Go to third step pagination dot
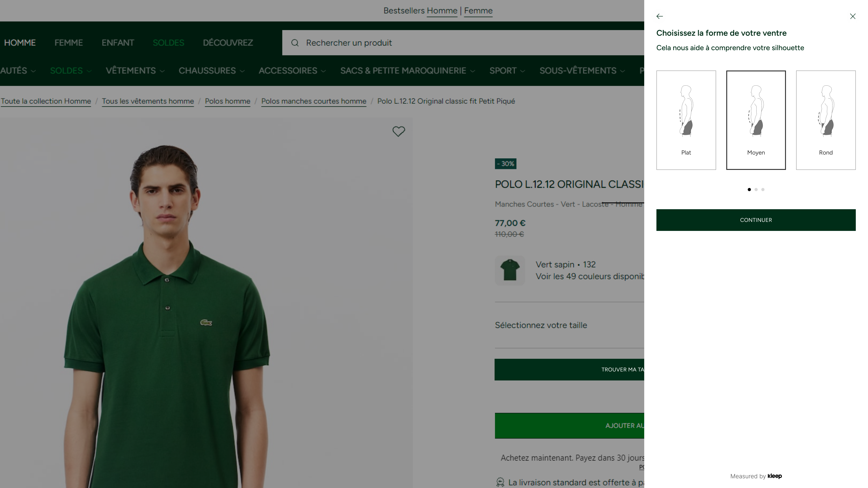This screenshot has height=488, width=868. [763, 190]
